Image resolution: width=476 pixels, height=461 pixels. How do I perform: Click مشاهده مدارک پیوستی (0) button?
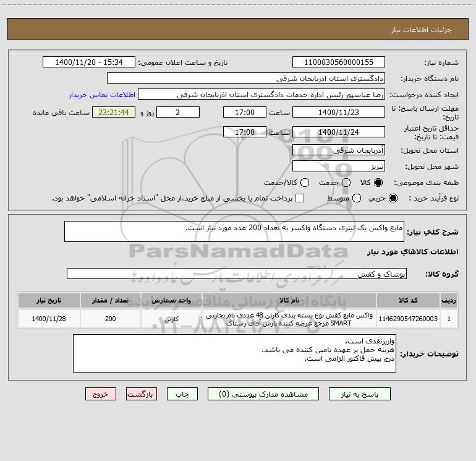click(x=263, y=394)
